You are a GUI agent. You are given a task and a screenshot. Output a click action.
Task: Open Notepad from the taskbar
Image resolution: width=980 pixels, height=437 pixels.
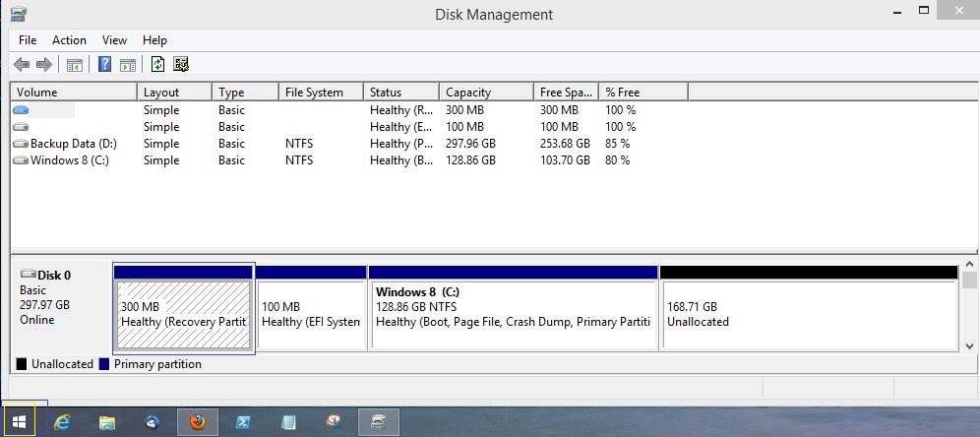[288, 422]
